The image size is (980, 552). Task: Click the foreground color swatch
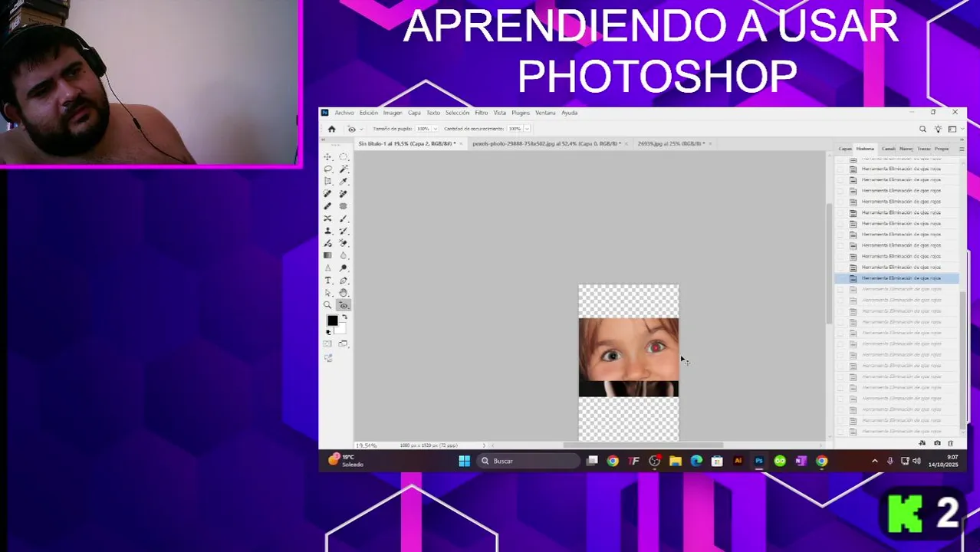point(332,320)
